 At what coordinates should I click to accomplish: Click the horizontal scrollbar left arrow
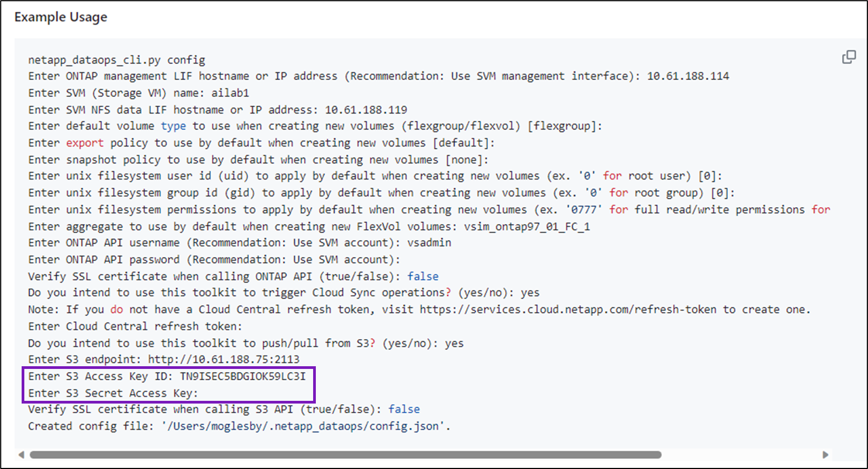[21, 454]
